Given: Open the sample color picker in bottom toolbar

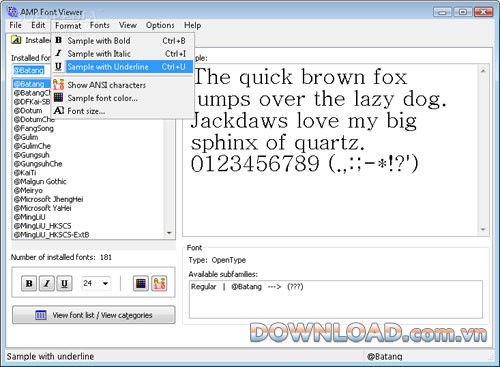Looking at the screenshot, I should coord(141,284).
